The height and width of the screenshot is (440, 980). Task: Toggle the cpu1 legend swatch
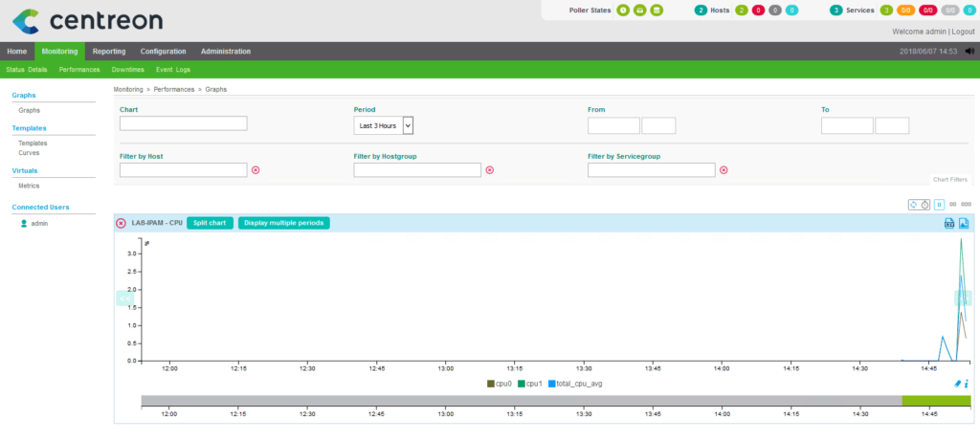[x=522, y=384]
